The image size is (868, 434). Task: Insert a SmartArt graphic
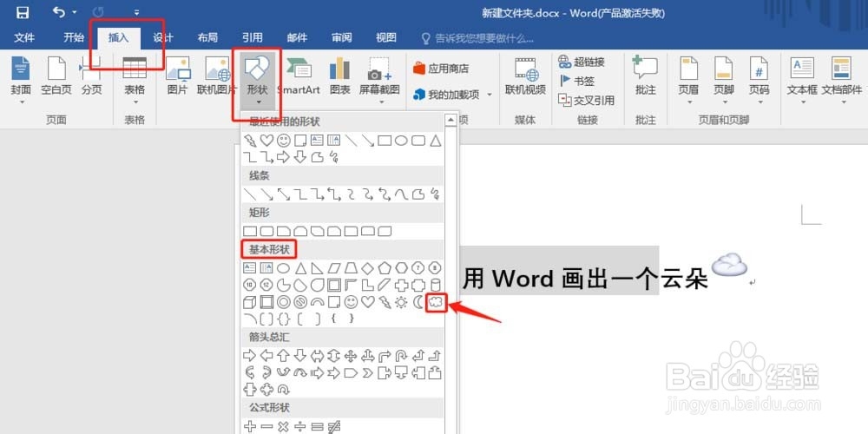click(x=299, y=76)
